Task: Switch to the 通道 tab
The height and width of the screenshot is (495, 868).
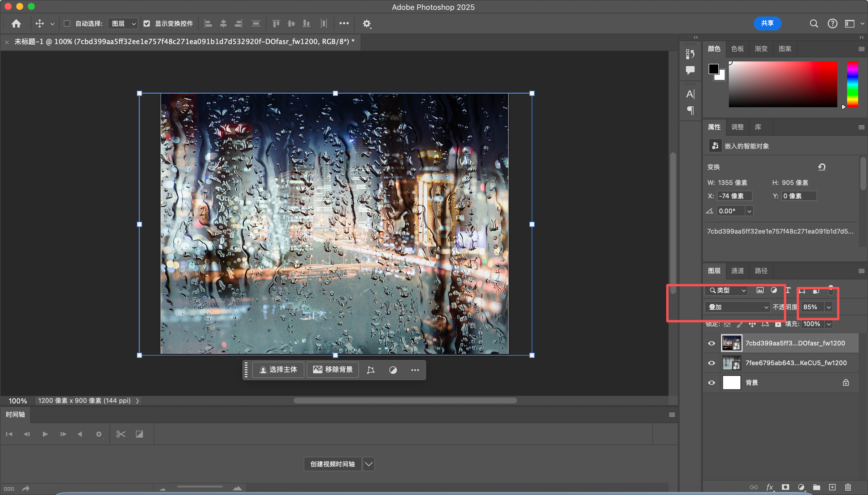Action: pyautogui.click(x=737, y=271)
